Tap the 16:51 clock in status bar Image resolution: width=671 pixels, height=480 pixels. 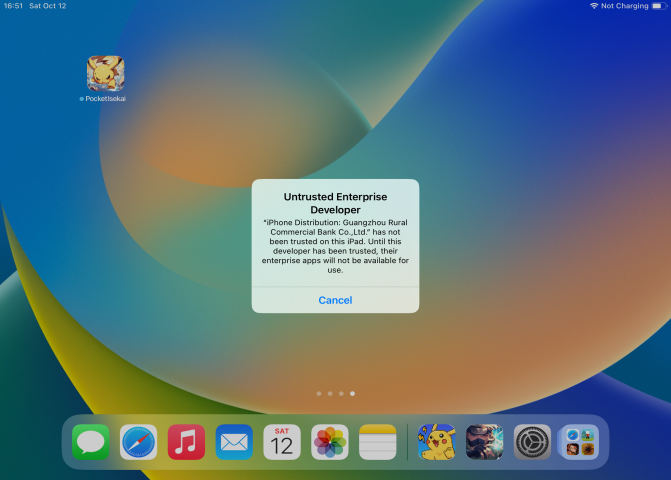click(13, 6)
